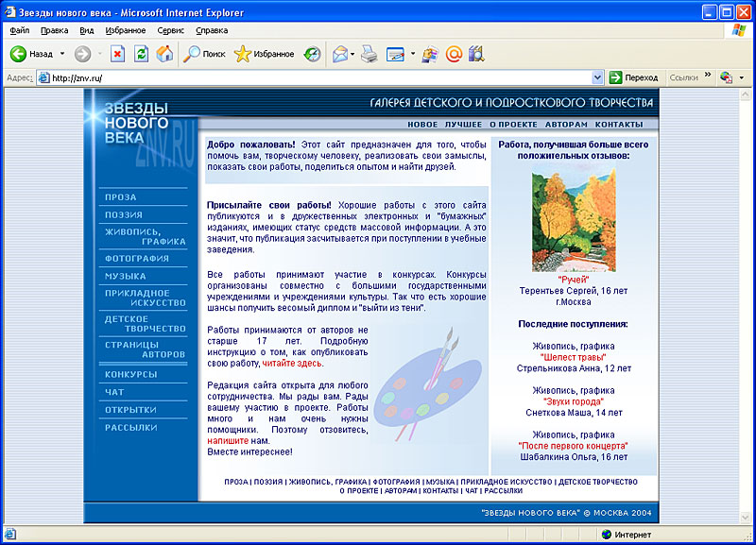Click the Home page icon

tap(163, 54)
